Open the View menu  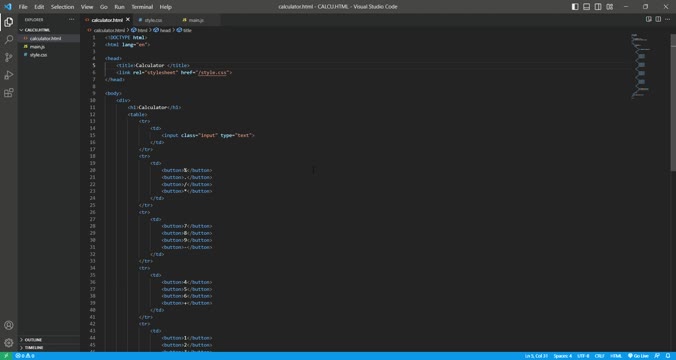tap(87, 6)
